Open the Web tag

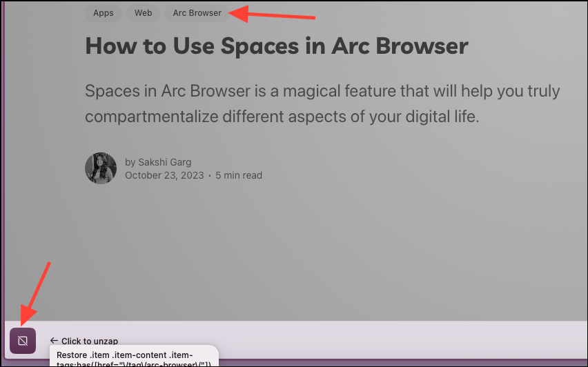tap(144, 12)
